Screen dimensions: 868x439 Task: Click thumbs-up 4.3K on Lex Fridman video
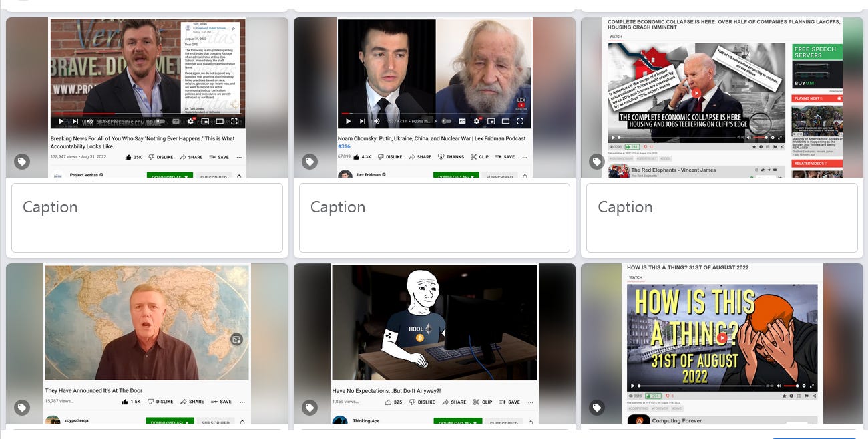(x=362, y=157)
